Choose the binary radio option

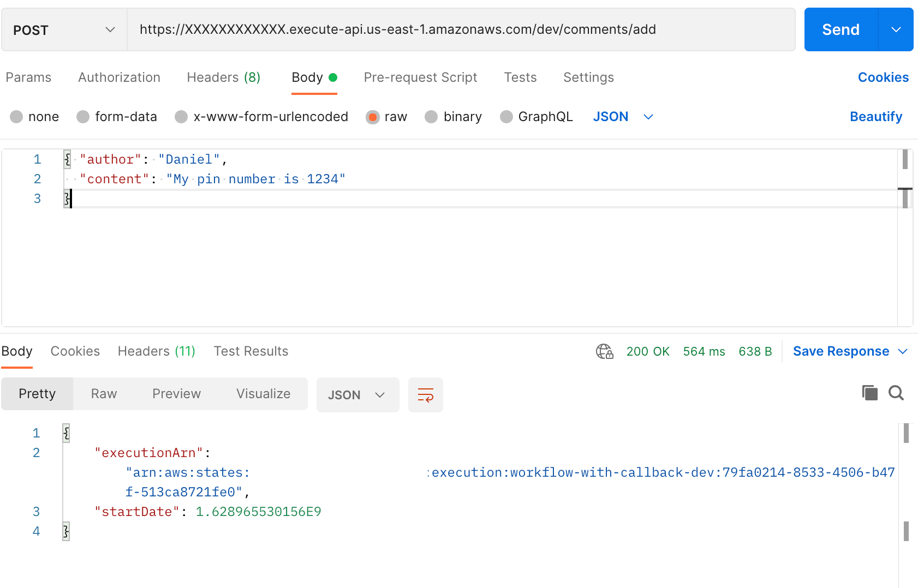431,117
